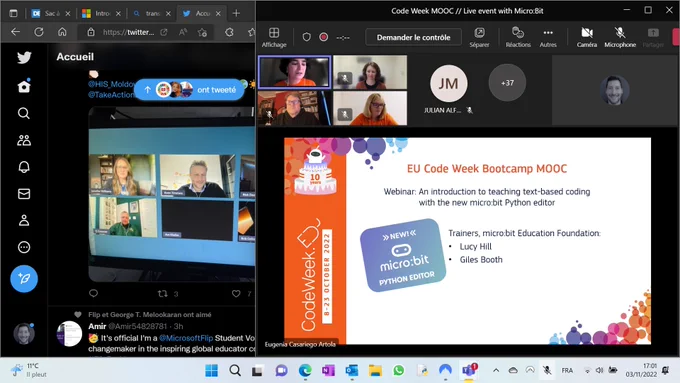Image resolution: width=680 pixels, height=383 pixels.
Task: Open Réactions menu in Teams
Action: pos(518,37)
